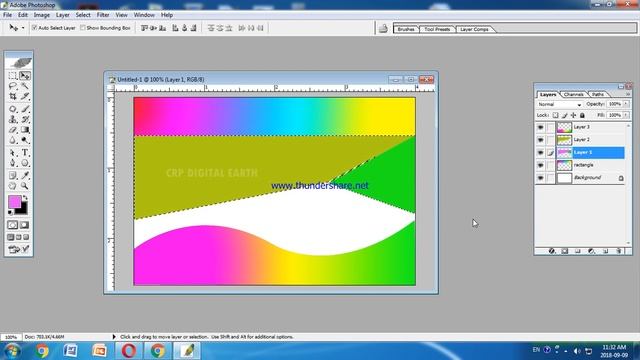Open the Select menu

[83, 15]
